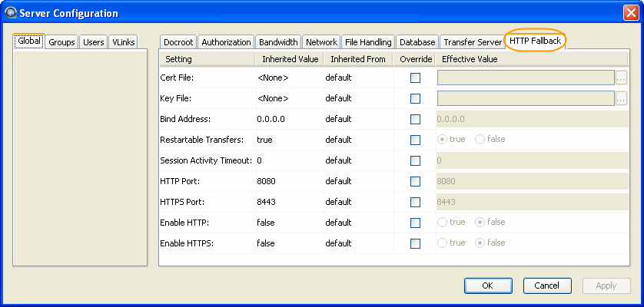Click the Override column header
The width and height of the screenshot is (644, 307).
pos(415,59)
